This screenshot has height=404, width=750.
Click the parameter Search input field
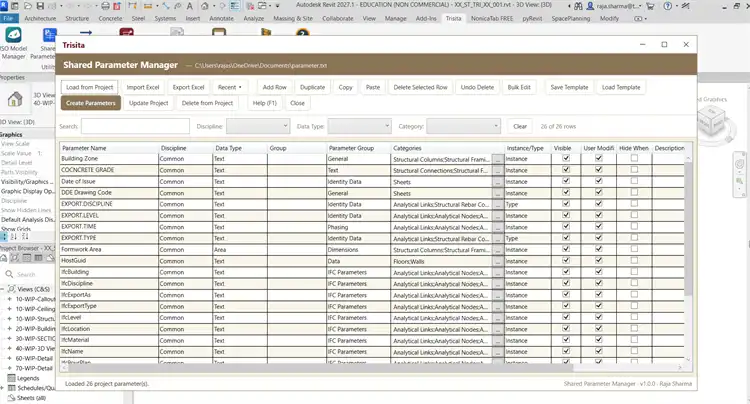click(x=135, y=126)
